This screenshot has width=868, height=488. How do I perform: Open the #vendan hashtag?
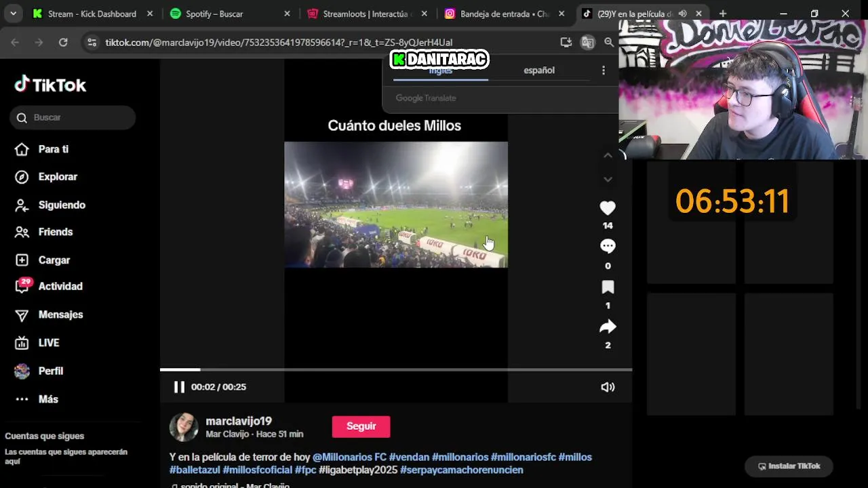coord(409,457)
